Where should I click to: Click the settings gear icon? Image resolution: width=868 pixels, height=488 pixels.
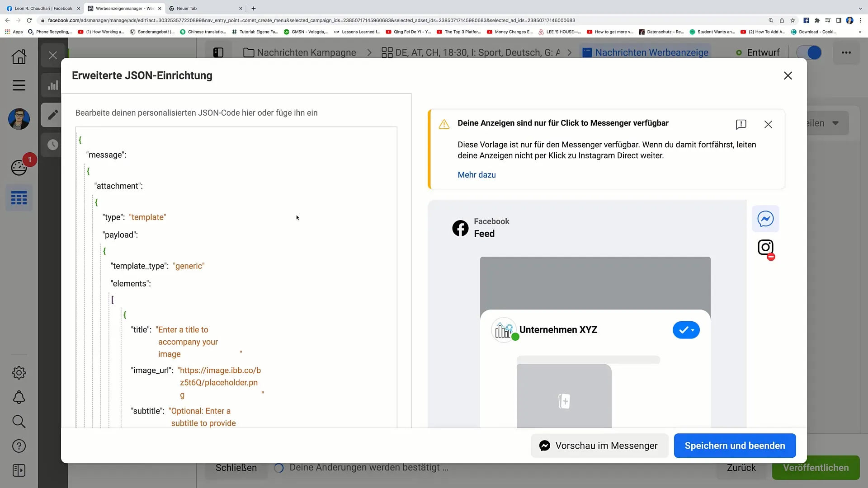(19, 372)
